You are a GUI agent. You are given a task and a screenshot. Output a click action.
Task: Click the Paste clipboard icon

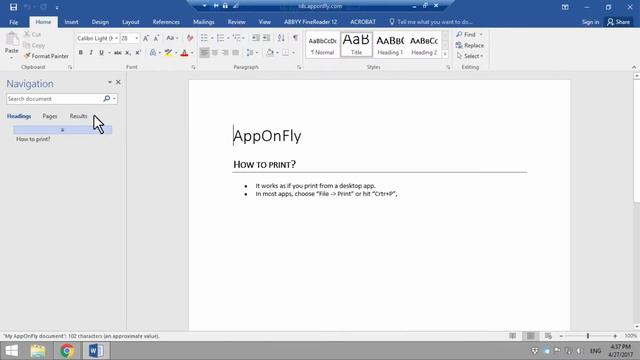(12, 40)
